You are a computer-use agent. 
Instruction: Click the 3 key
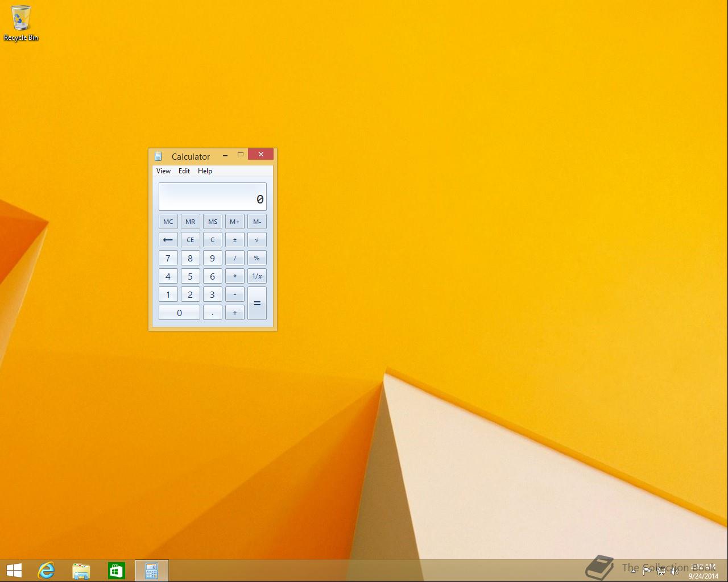(213, 294)
